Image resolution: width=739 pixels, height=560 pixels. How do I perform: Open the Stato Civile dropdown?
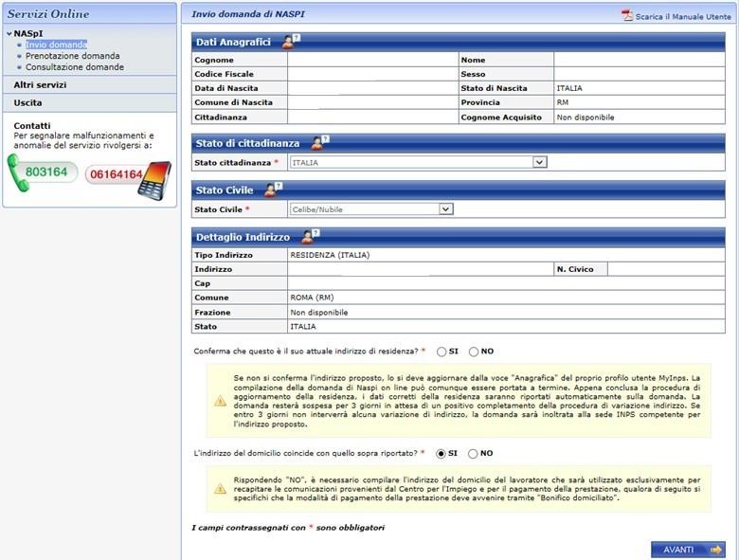tap(444, 209)
